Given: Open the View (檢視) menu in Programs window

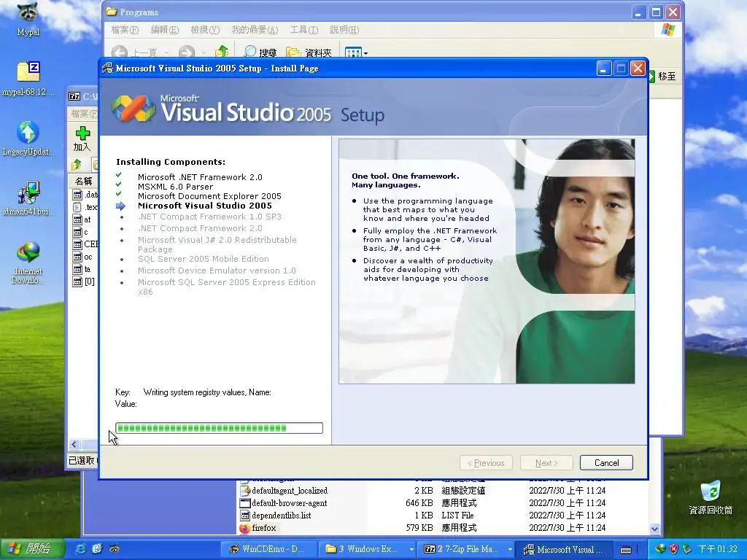Looking at the screenshot, I should [x=205, y=30].
